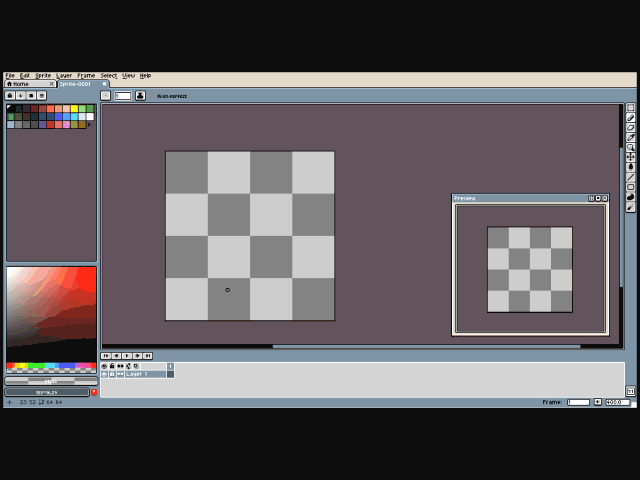Play animation in Preview window

click(598, 198)
